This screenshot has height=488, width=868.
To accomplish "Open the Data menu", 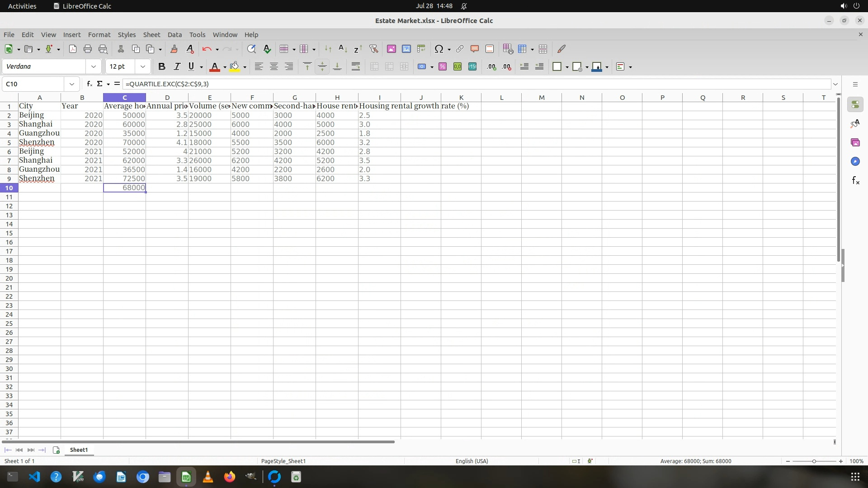I will 175,35.
